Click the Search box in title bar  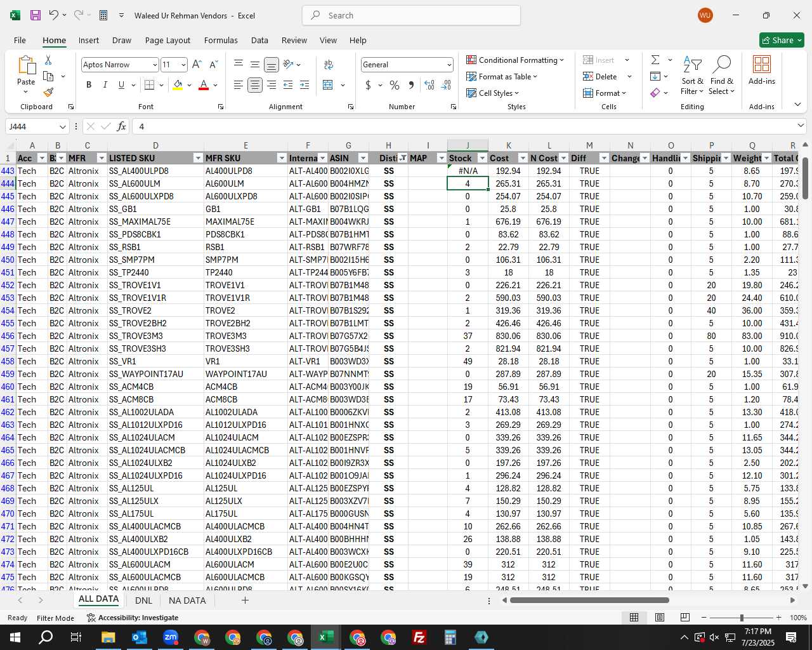(411, 15)
